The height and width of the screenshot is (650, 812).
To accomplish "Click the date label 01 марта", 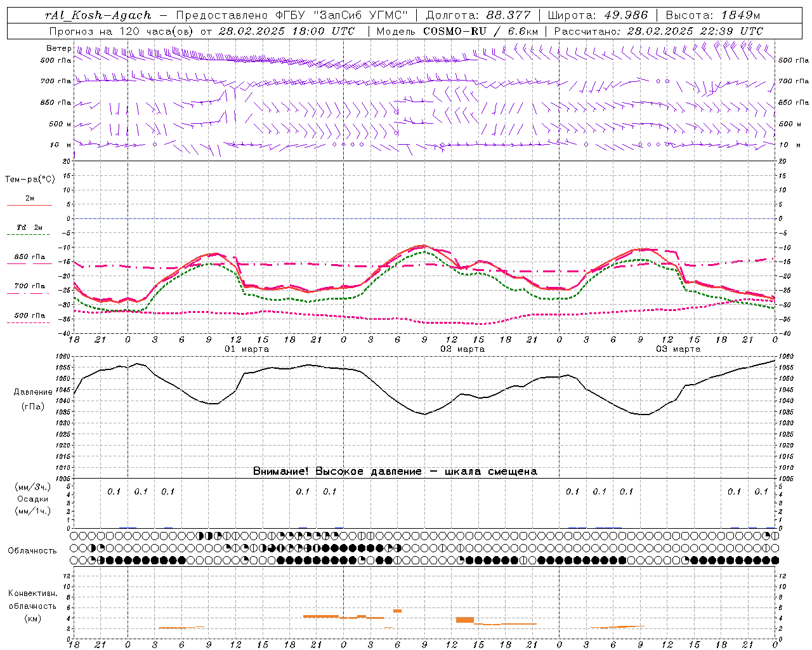I will point(247,348).
